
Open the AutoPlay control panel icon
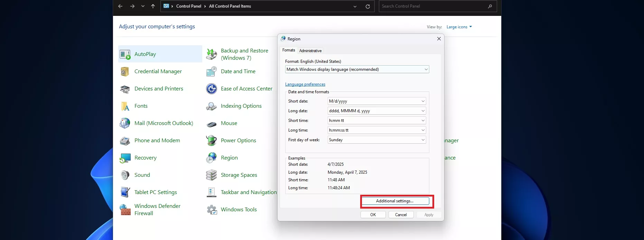[x=125, y=54]
